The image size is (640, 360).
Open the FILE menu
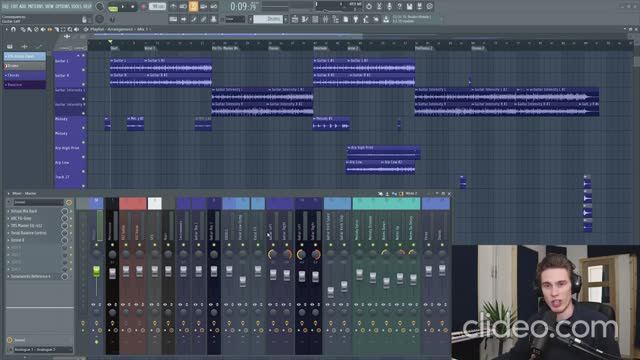(x=5, y=6)
